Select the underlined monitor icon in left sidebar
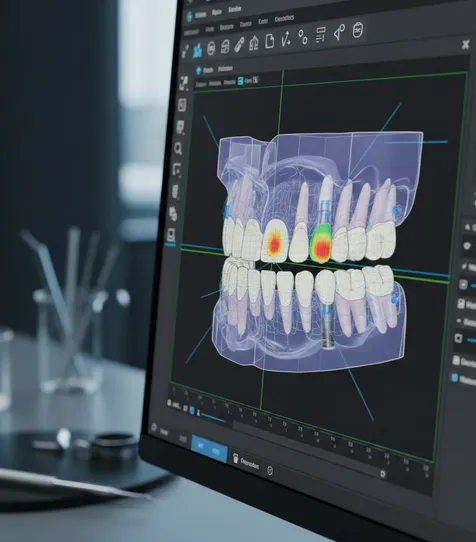Image resolution: width=476 pixels, height=542 pixels. click(171, 235)
